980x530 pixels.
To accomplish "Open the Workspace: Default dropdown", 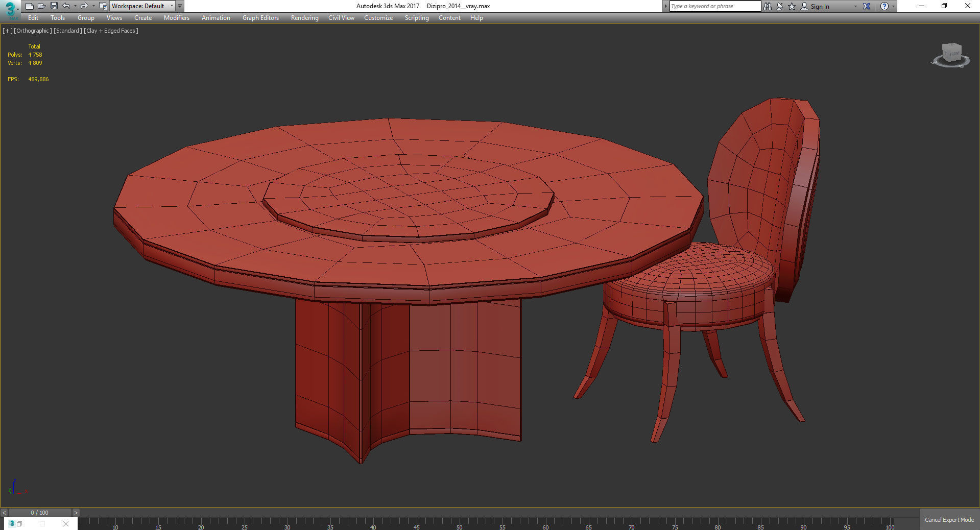I will [142, 6].
